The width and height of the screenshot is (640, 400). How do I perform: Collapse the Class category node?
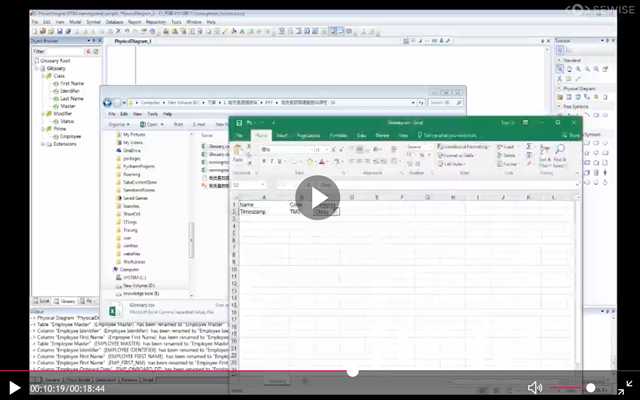click(43, 76)
